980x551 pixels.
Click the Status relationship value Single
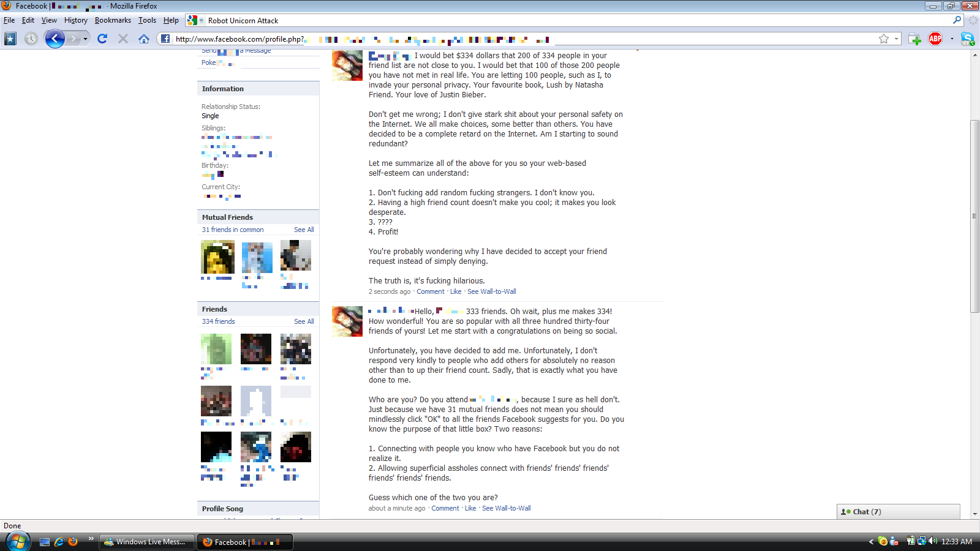(x=210, y=116)
